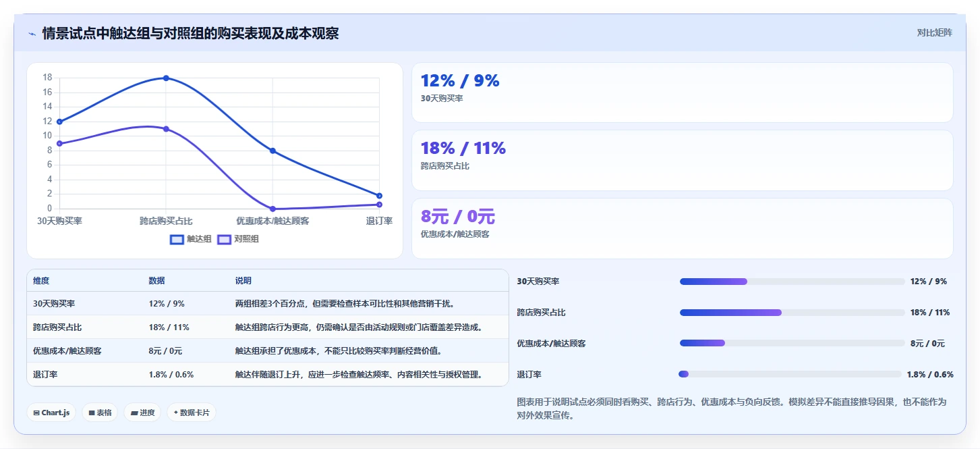Screen dimensions: 980x449
Task: Click the 触达组 point at 退订率
Action: pyautogui.click(x=379, y=196)
